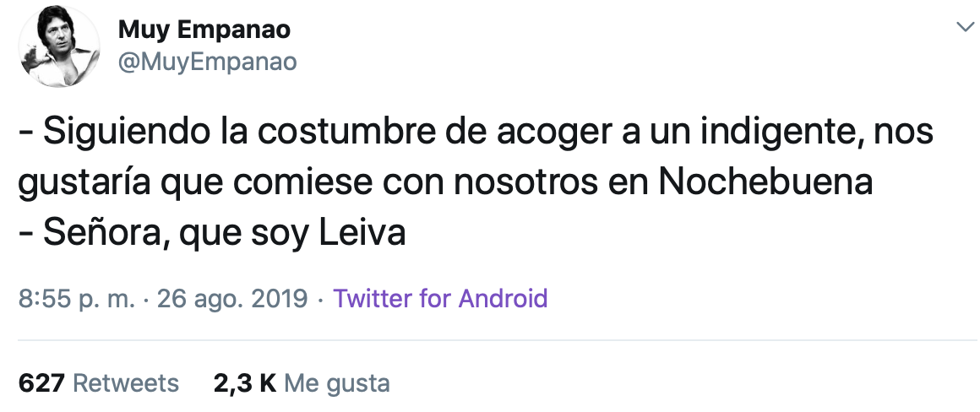Open the Muy Empanao display name link

(x=204, y=30)
